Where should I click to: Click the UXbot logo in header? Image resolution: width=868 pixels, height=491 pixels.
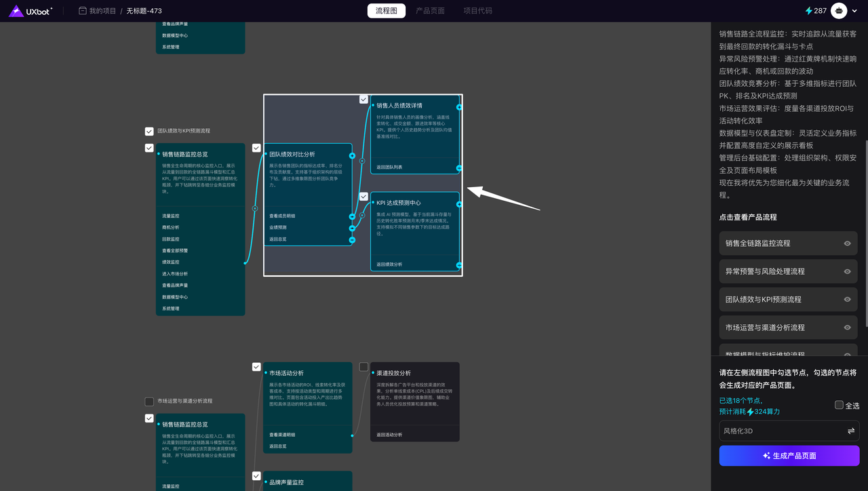[x=30, y=11]
